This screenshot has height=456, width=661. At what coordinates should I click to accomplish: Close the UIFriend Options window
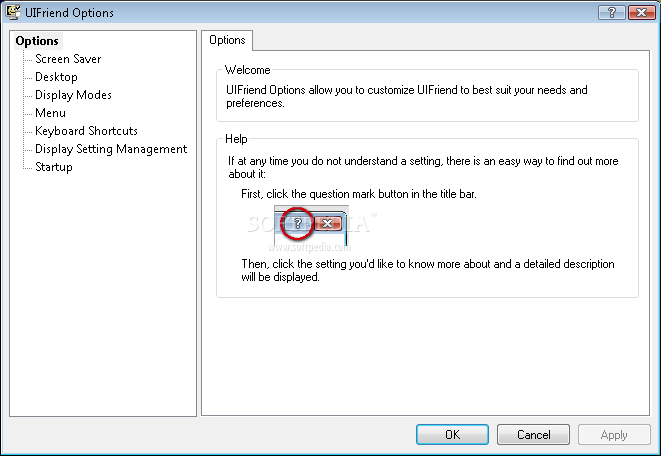[x=639, y=12]
